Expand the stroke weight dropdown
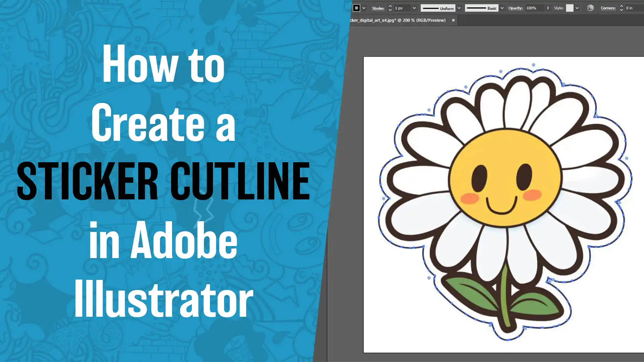Viewport: 644px width, 362px height. [x=414, y=8]
